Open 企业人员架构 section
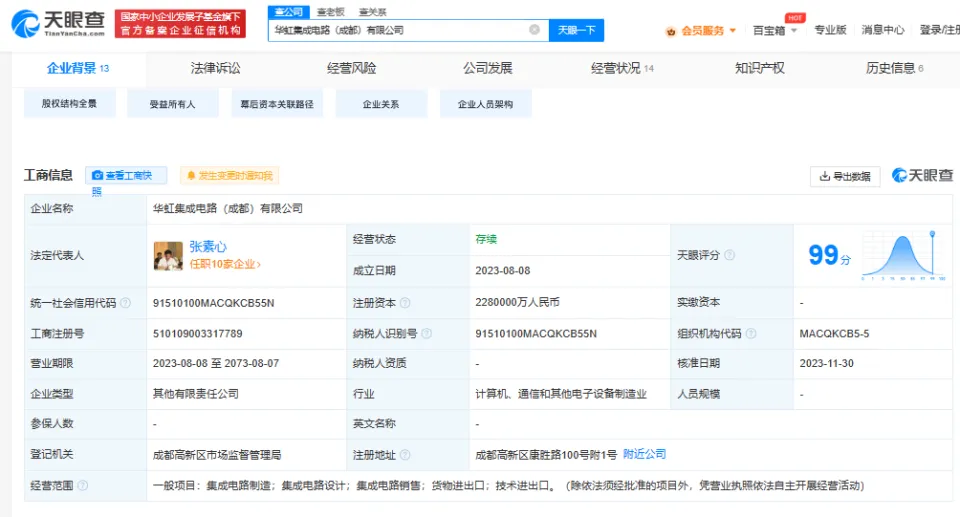Viewport: 960px width, 517px height. 486,104
